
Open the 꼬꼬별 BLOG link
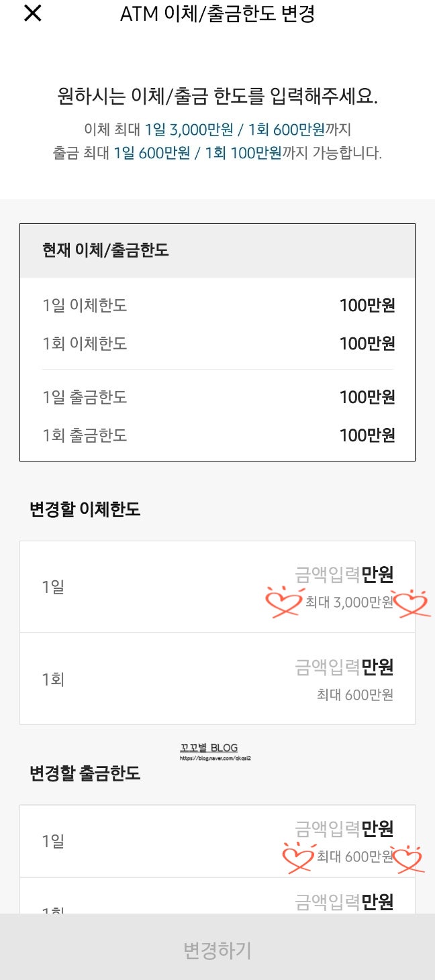[x=217, y=747]
